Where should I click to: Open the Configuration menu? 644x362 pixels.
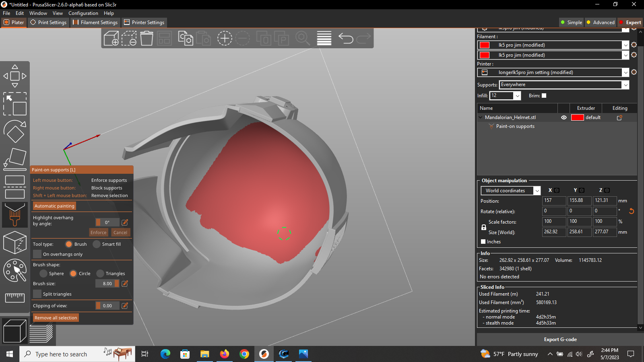click(83, 13)
